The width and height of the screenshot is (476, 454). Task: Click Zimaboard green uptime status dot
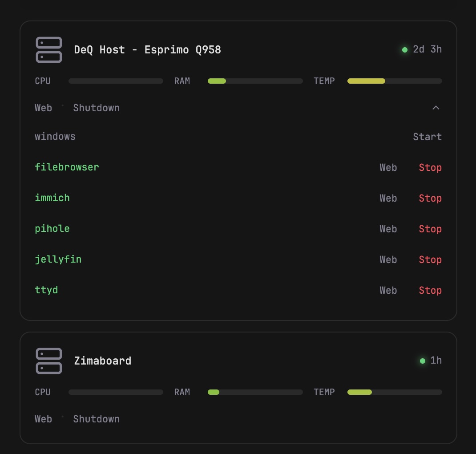tap(423, 361)
